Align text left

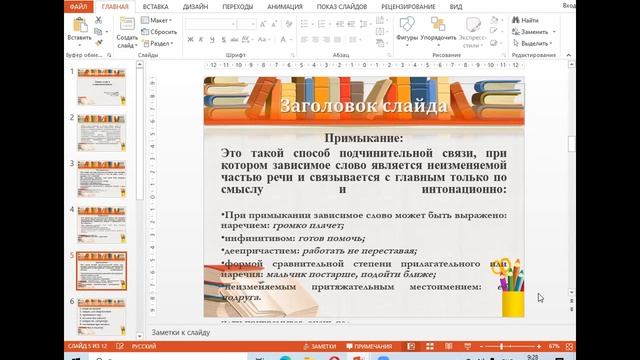(304, 40)
